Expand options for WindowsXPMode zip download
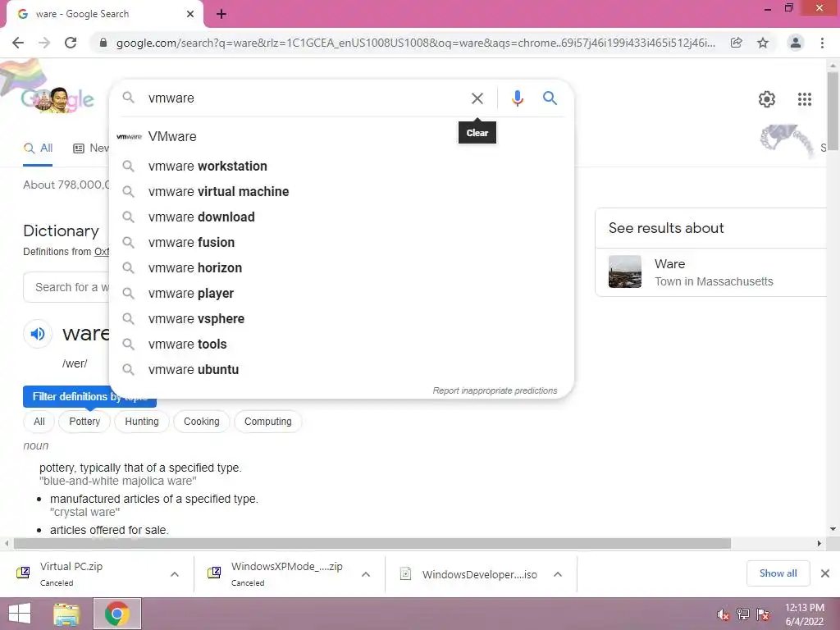Screen dimensions: 840x630 [366, 574]
